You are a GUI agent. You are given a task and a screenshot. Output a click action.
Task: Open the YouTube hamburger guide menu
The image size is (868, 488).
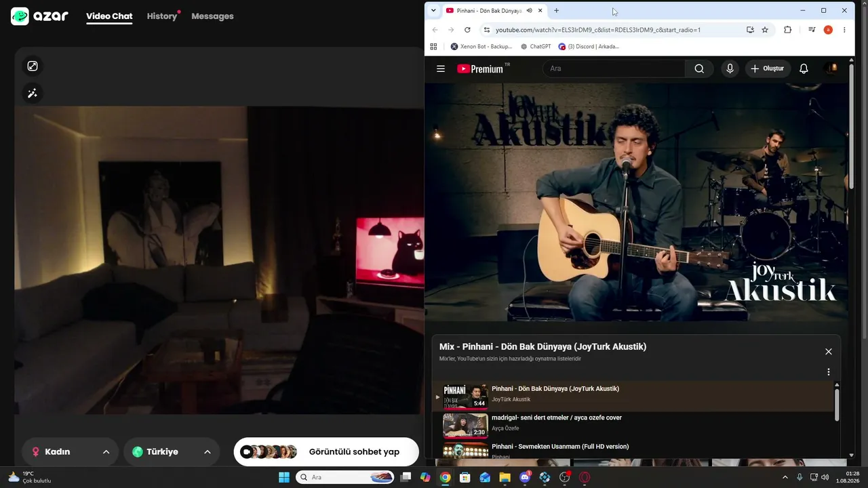(441, 68)
